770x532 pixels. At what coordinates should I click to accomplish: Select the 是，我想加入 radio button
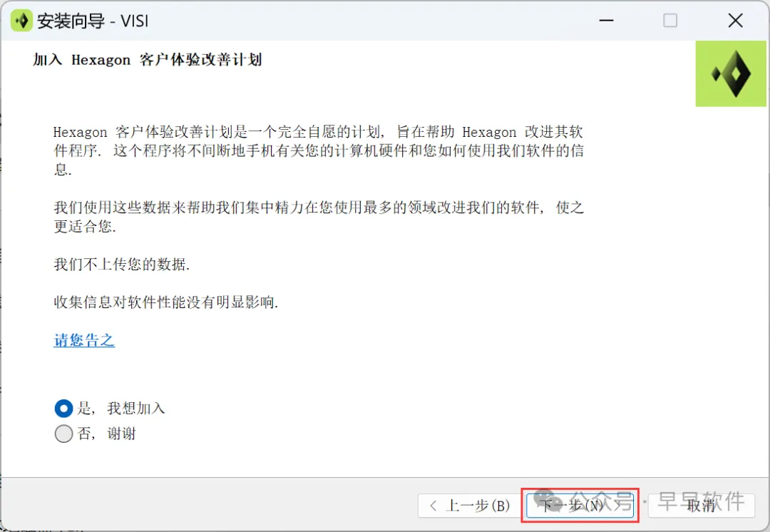(x=64, y=408)
